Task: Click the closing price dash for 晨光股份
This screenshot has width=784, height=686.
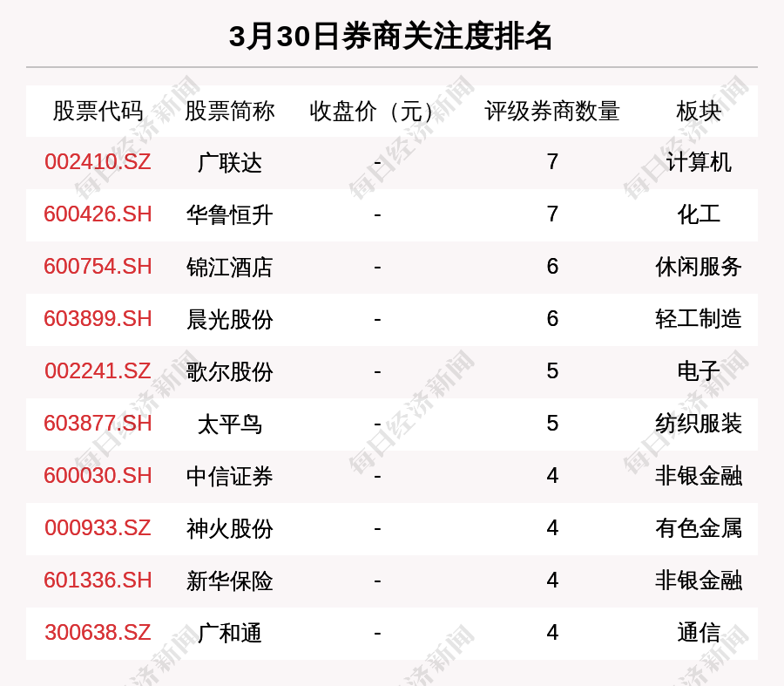Action: (x=377, y=320)
